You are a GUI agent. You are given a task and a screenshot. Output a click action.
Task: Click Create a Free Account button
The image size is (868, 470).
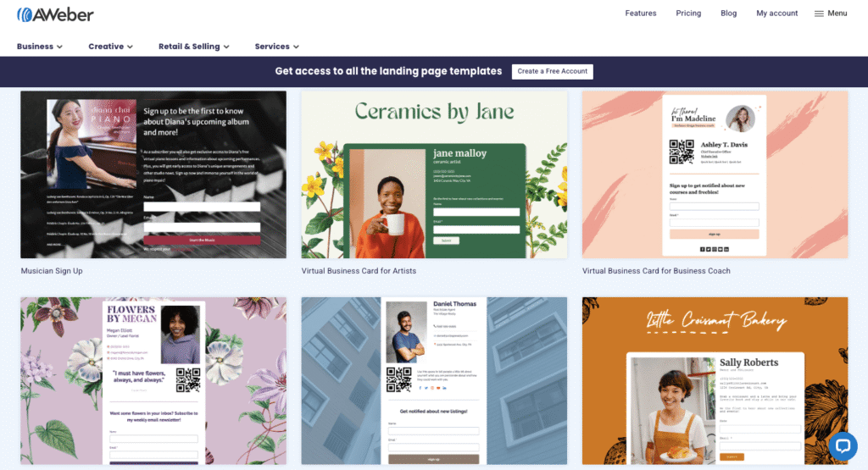(552, 71)
